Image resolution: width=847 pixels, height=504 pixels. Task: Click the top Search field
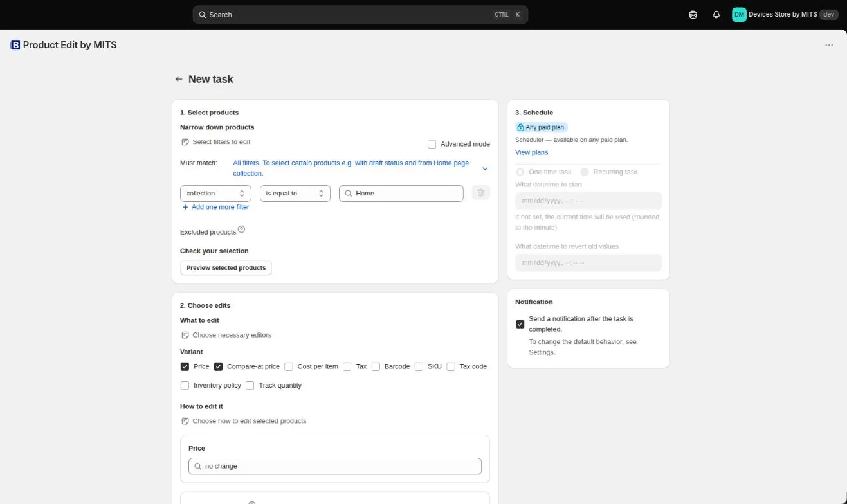click(360, 14)
